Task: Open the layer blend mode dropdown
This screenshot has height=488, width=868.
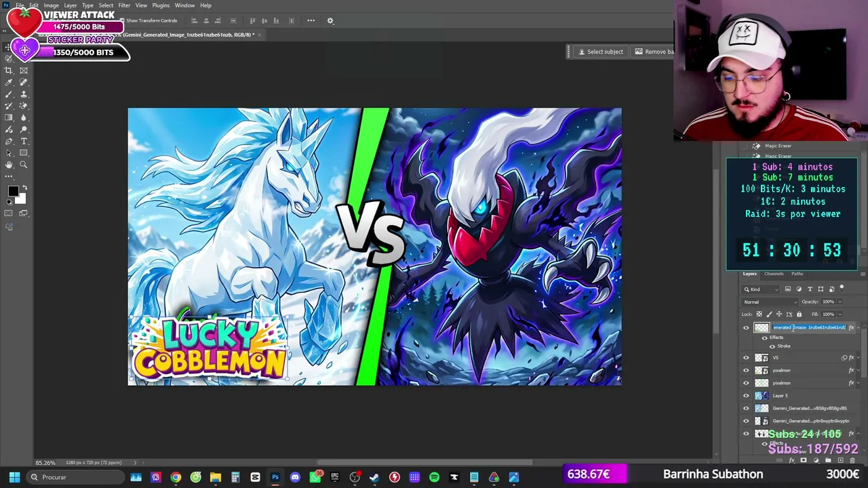Action: 770,302
